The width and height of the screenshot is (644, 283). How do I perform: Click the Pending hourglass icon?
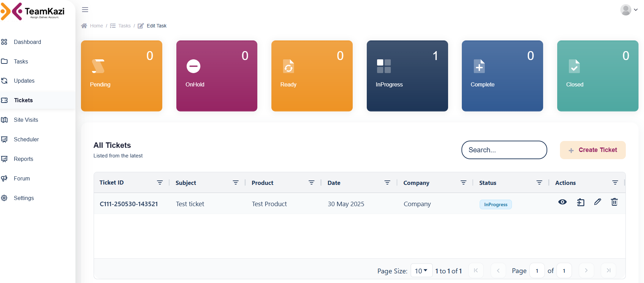point(98,66)
